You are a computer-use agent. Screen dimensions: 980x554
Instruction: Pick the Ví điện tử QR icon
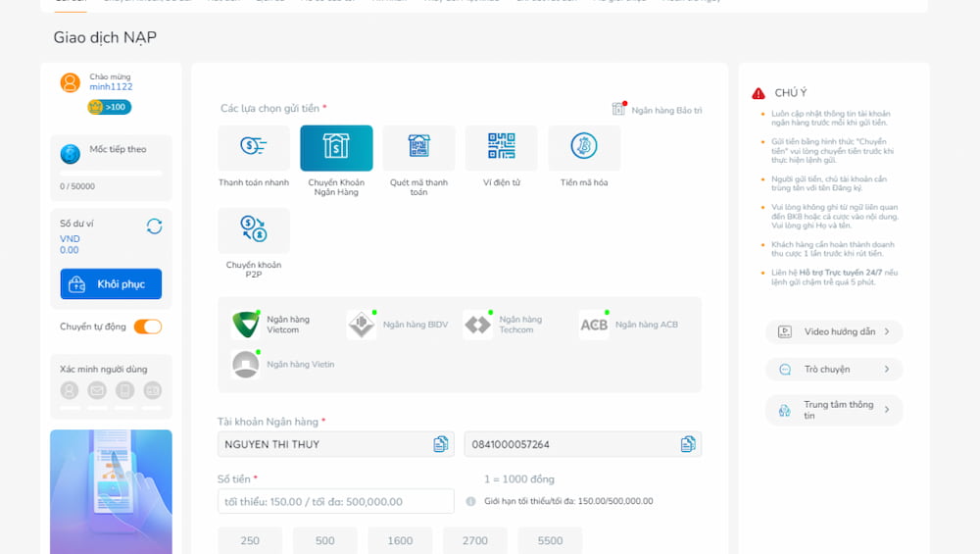[x=501, y=147]
